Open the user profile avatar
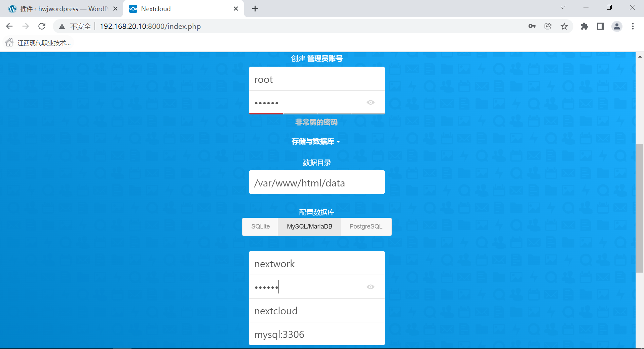Image resolution: width=644 pixels, height=349 pixels. coord(617,26)
